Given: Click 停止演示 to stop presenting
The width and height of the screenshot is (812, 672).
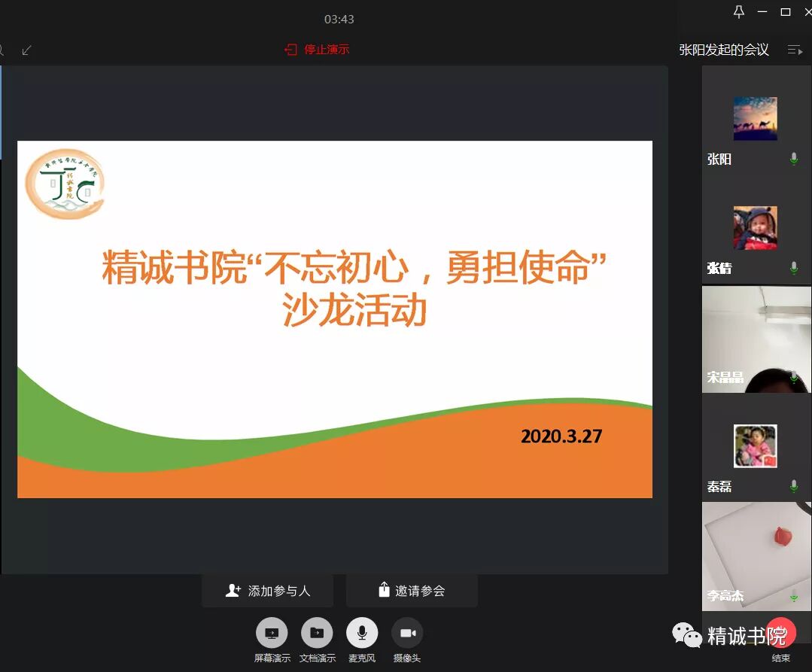Looking at the screenshot, I should (318, 50).
